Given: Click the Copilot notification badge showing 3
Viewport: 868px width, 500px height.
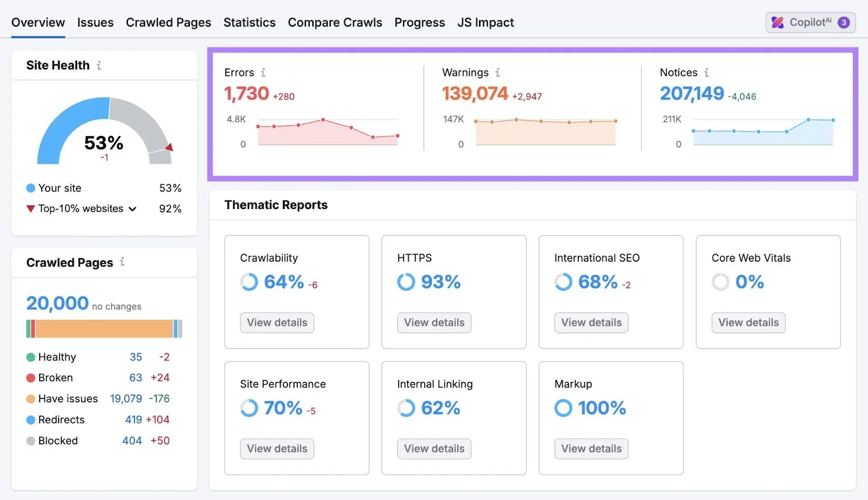Looking at the screenshot, I should 844,22.
